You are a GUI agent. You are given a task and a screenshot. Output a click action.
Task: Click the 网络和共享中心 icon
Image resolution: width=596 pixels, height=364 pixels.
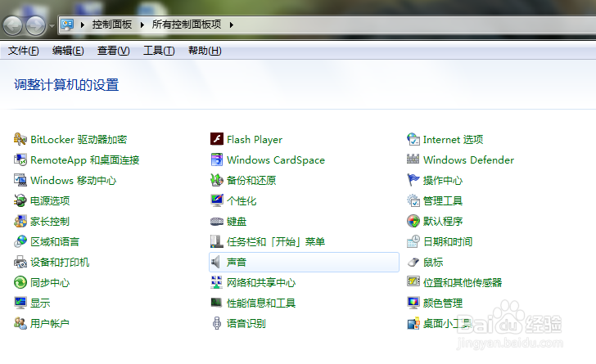[x=217, y=282]
